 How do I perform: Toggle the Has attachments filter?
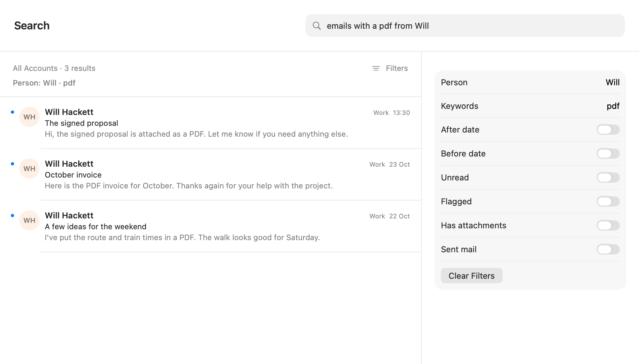(608, 225)
